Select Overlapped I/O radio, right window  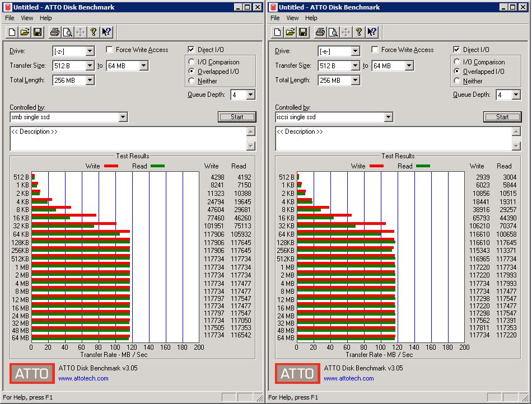click(x=456, y=71)
